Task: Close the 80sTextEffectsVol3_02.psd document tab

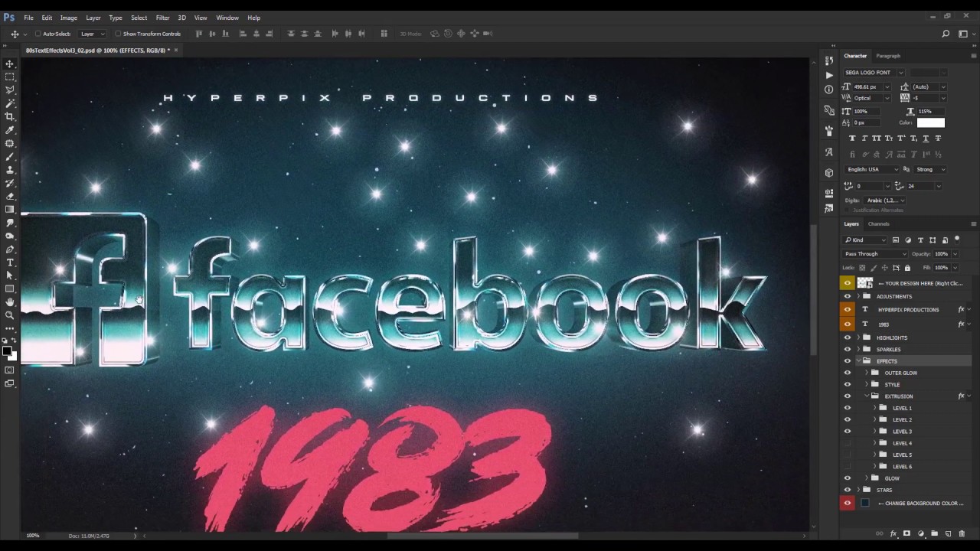Action: point(175,51)
